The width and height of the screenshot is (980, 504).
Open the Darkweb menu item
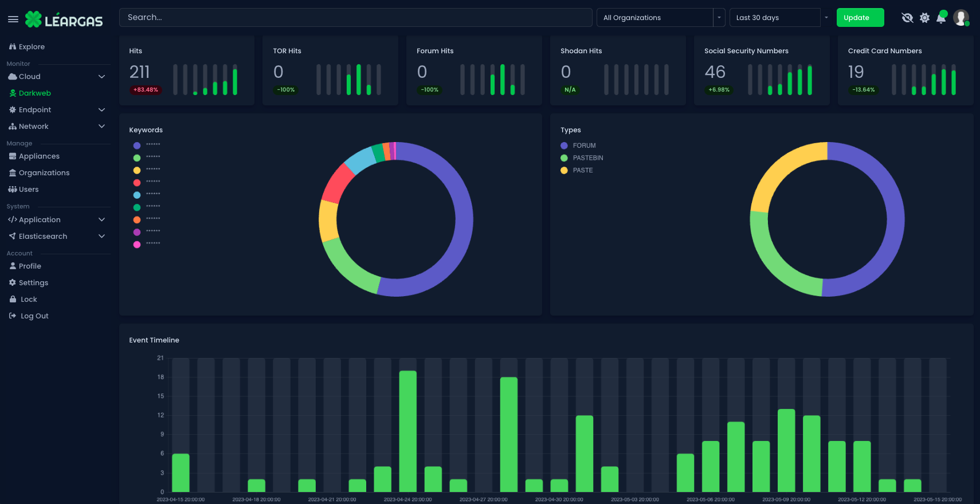(x=35, y=93)
